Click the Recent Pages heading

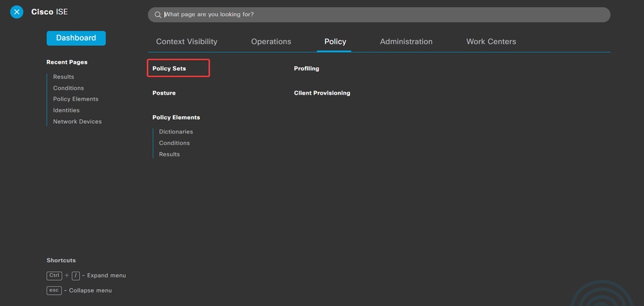[x=67, y=62]
